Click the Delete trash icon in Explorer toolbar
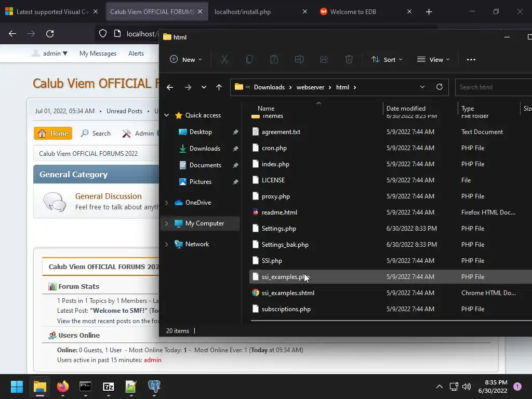This screenshot has width=532, height=399. point(349,59)
